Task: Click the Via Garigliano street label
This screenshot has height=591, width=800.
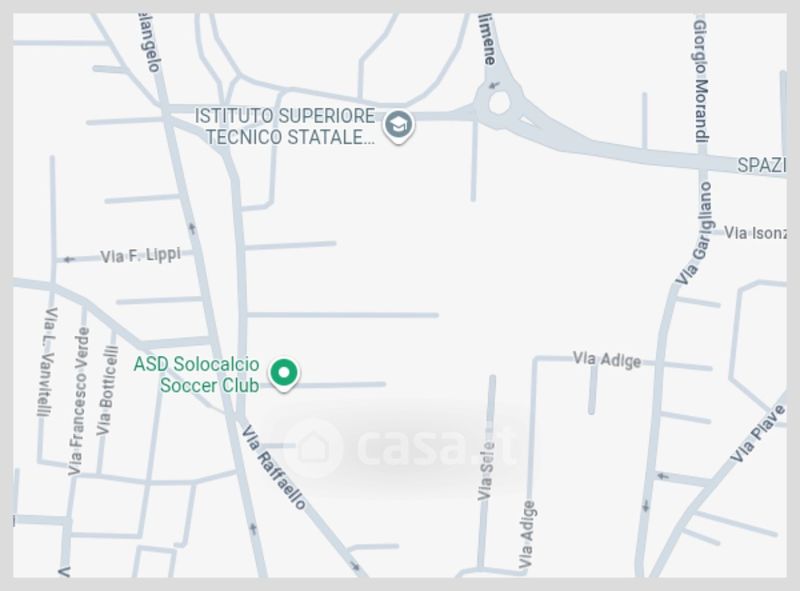Action: [695, 233]
